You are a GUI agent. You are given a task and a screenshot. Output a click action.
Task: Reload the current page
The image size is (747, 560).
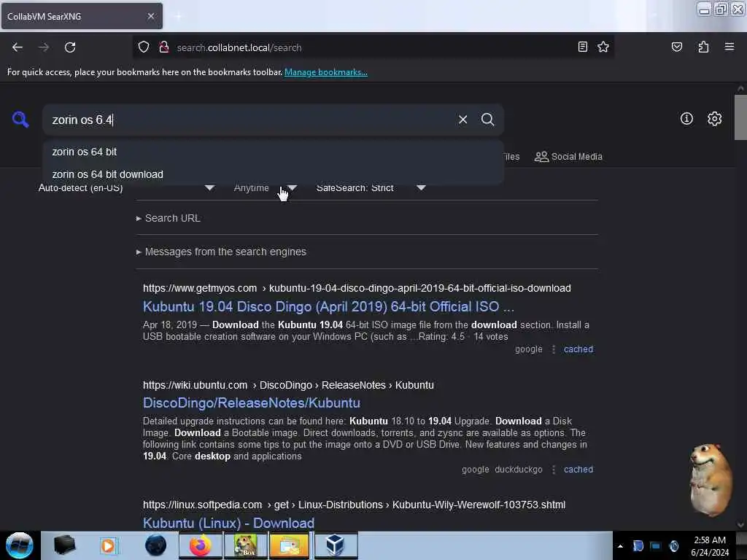pos(70,47)
